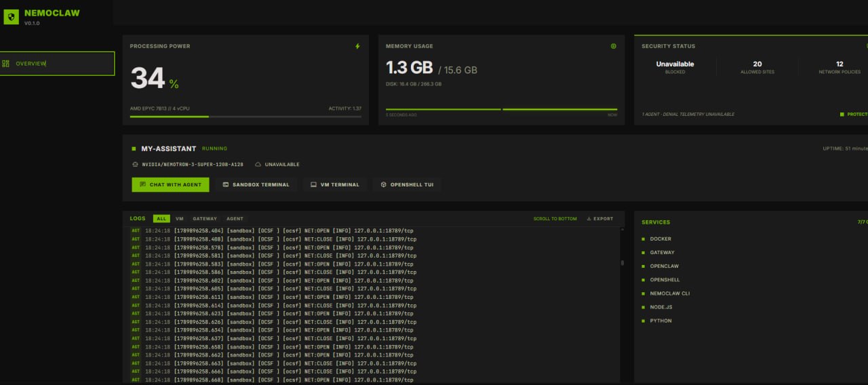The height and width of the screenshot is (385, 868).
Task: Switch logs to the VM tab
Action: [x=180, y=219]
